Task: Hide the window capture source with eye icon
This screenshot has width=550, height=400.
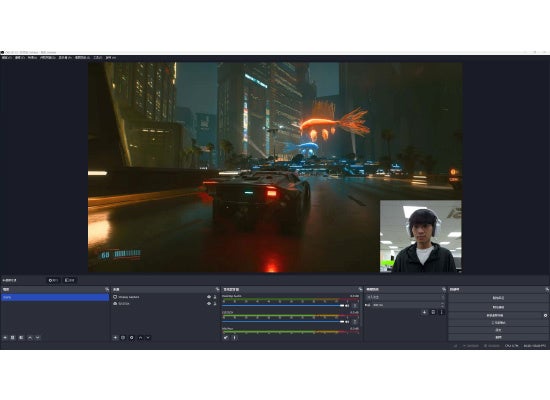Action: click(x=209, y=297)
